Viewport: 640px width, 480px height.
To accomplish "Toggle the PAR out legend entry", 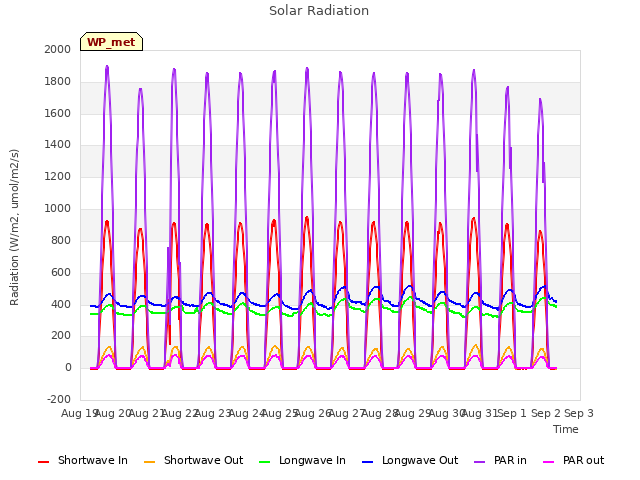I will click(x=573, y=461).
